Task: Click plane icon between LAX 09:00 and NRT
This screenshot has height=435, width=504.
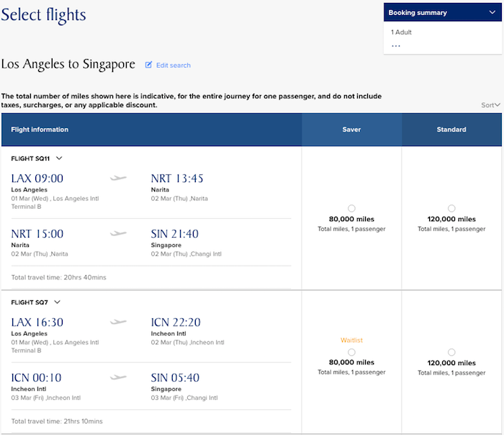Action: point(118,178)
